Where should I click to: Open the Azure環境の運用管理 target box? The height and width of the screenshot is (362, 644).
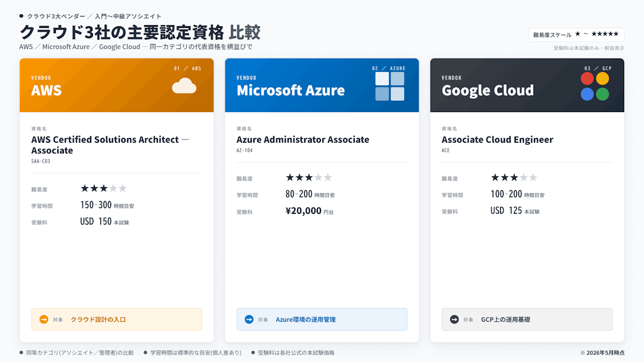[x=322, y=319]
